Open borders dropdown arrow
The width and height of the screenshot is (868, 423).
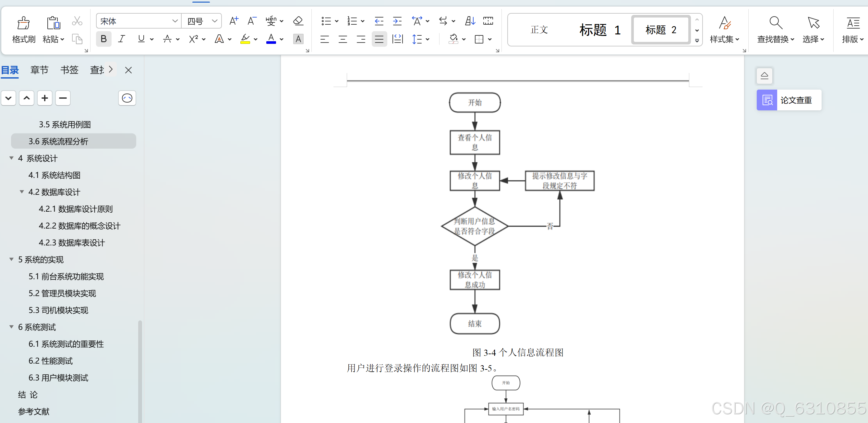point(489,40)
